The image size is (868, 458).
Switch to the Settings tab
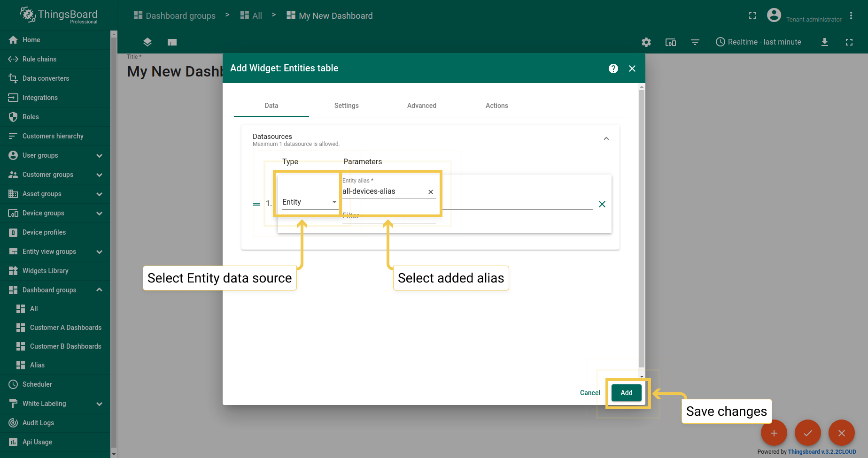click(347, 106)
